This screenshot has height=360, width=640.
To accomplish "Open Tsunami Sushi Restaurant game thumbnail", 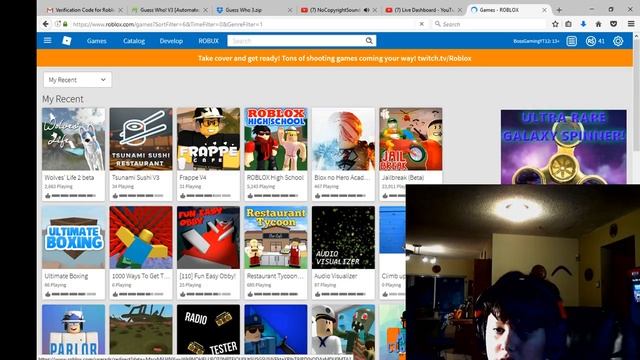I will 141,139.
